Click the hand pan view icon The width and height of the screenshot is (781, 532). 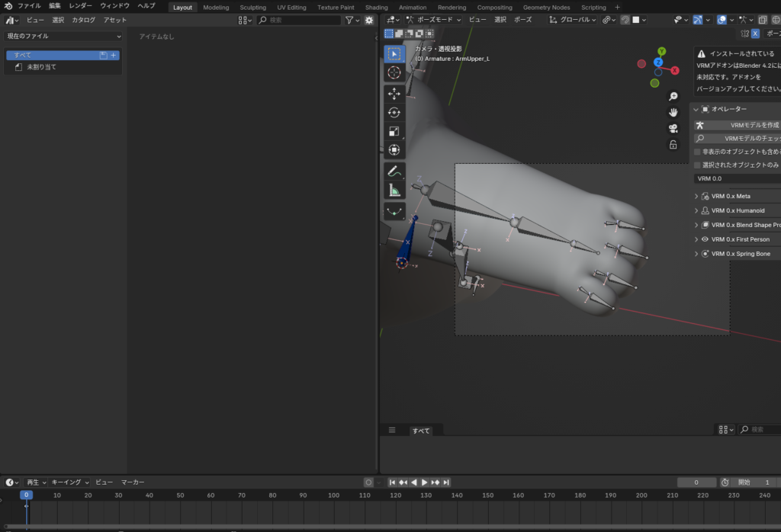[673, 113]
